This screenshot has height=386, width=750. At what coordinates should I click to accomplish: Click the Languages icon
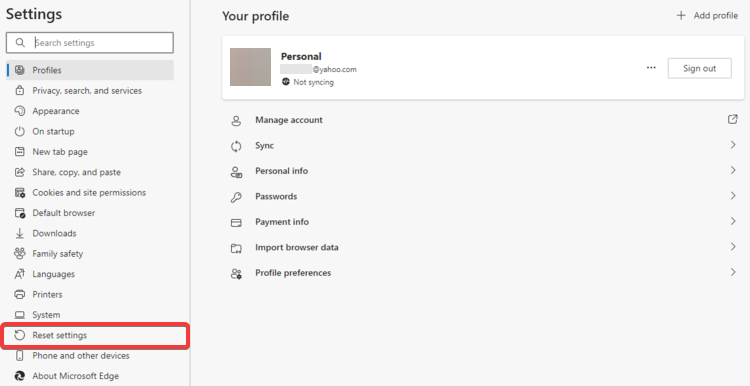click(20, 274)
